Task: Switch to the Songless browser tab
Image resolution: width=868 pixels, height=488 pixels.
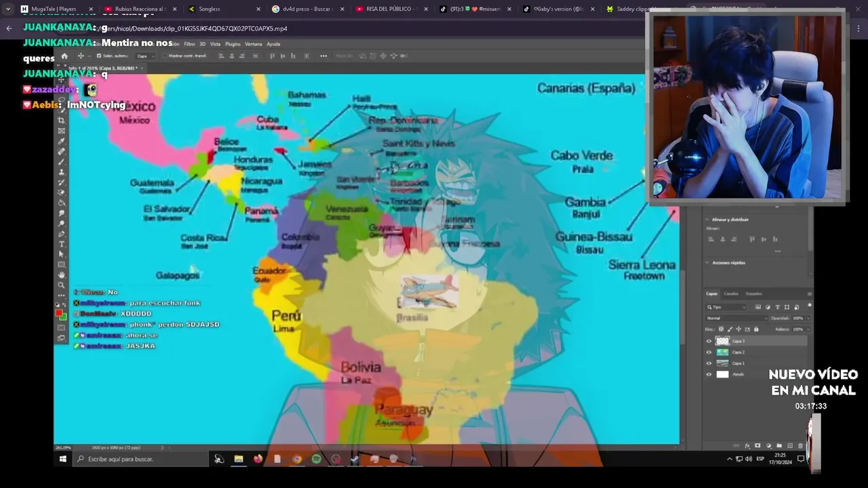Action: (224, 9)
